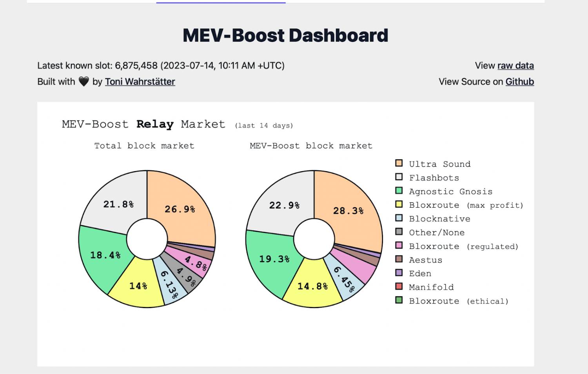
Task: Click the 14.8% yellow Bloxroute slice
Action: click(312, 286)
